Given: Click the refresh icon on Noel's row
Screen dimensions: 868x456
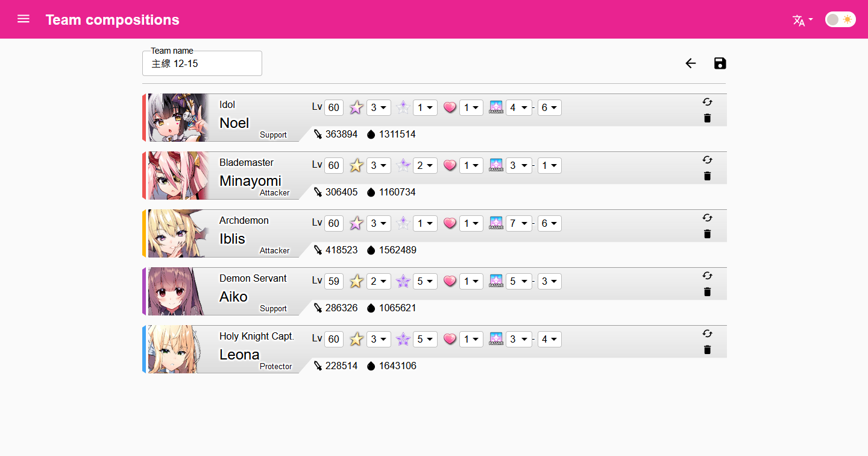Looking at the screenshot, I should pos(707,102).
